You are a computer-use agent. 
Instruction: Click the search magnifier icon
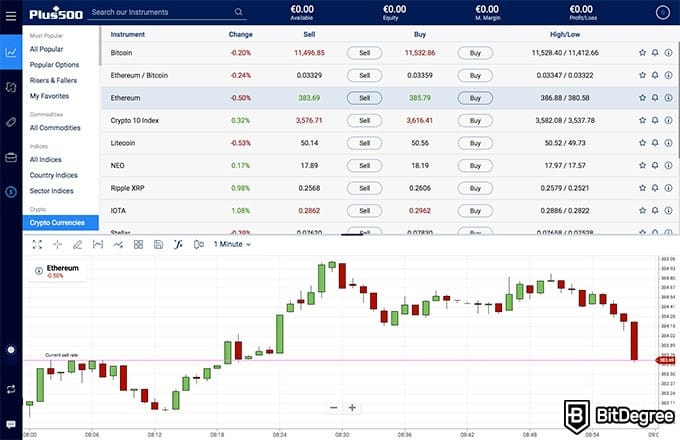pos(239,12)
